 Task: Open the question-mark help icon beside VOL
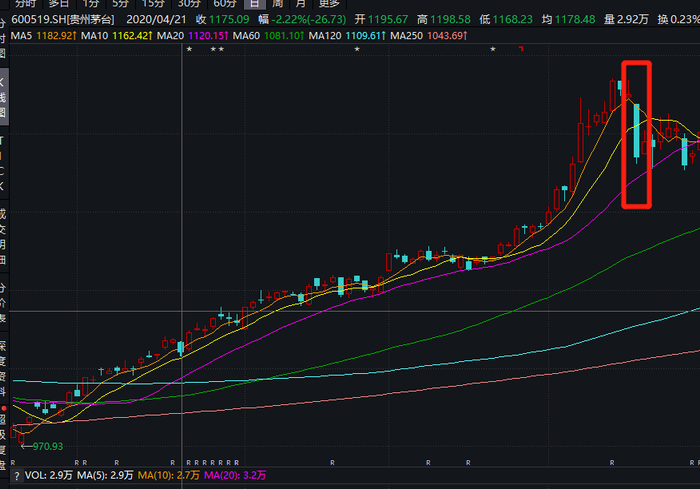(x=17, y=476)
